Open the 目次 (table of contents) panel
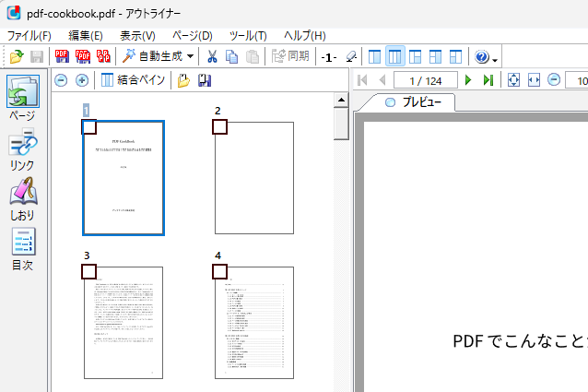Viewport: 588px width, 392px height. pos(22,249)
